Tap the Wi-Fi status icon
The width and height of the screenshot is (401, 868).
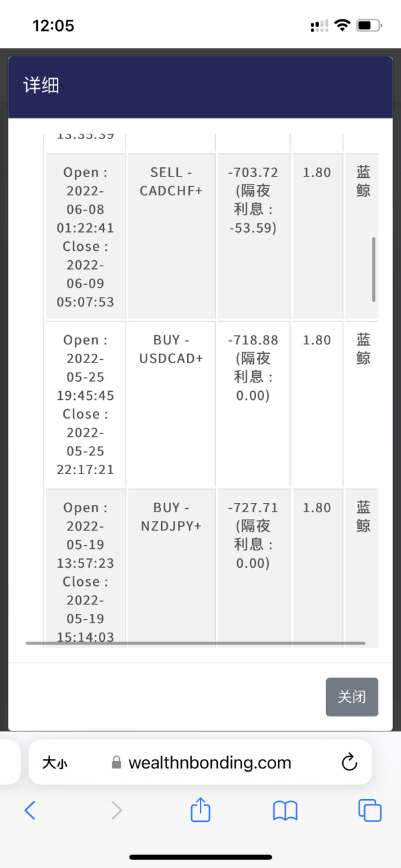click(x=342, y=26)
